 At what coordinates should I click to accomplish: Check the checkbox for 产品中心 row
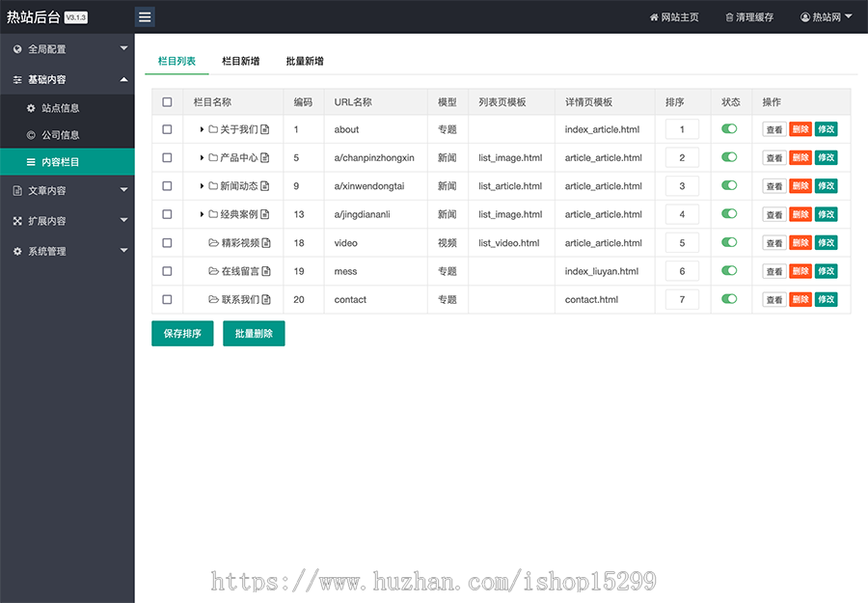coord(167,158)
